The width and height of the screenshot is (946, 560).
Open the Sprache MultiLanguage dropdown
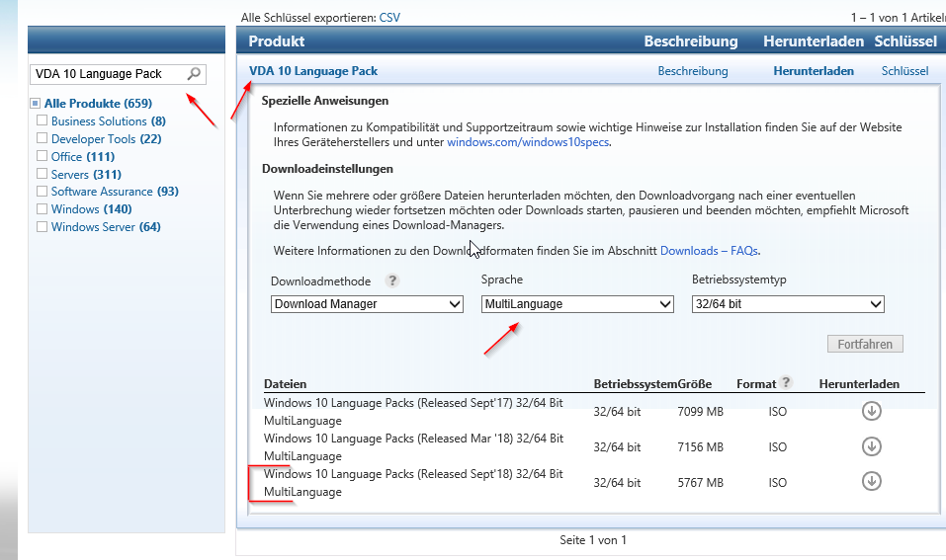(577, 304)
